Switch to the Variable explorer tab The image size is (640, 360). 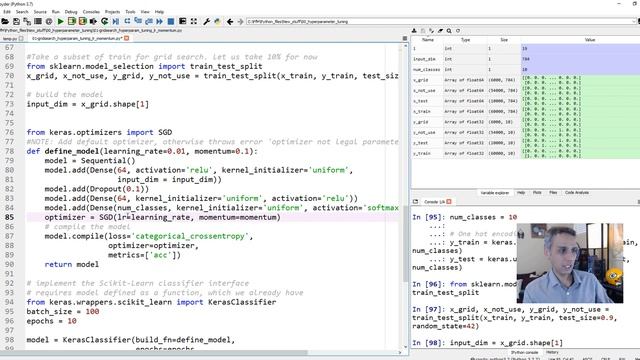[x=495, y=193]
